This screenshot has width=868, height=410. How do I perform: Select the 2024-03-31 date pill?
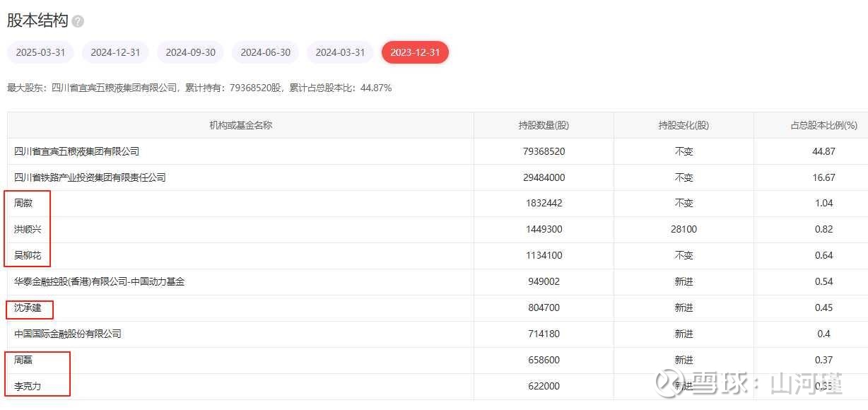pyautogui.click(x=340, y=52)
